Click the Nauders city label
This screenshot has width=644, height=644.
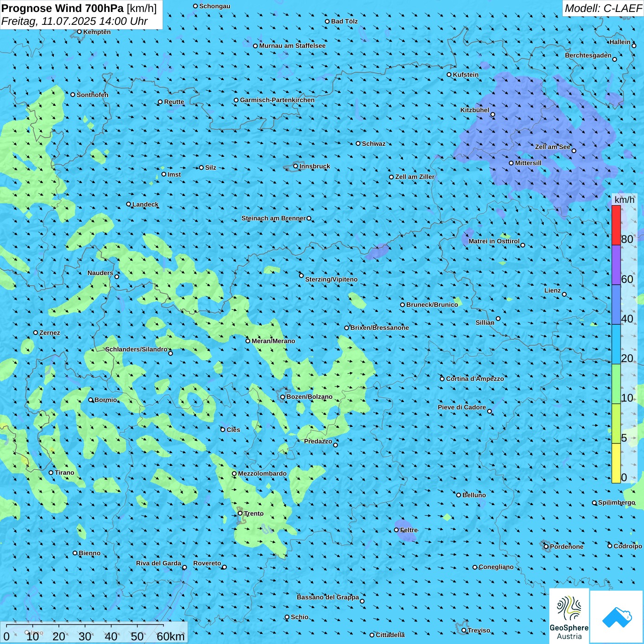(100, 273)
